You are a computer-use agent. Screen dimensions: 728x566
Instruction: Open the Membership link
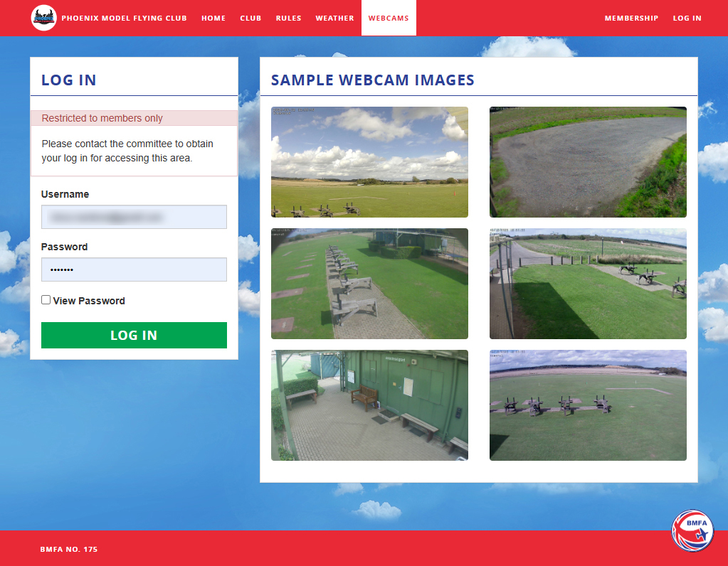point(631,18)
